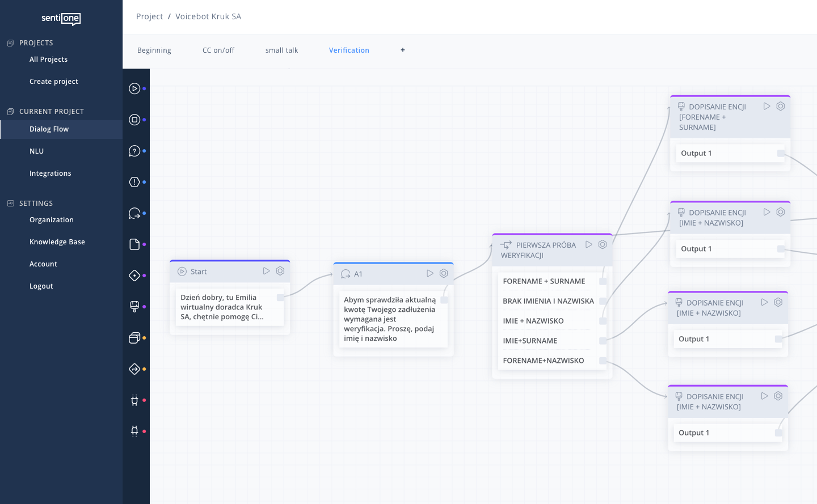The width and height of the screenshot is (817, 504).
Task: Switch to the Beginning tab
Action: pos(154,50)
